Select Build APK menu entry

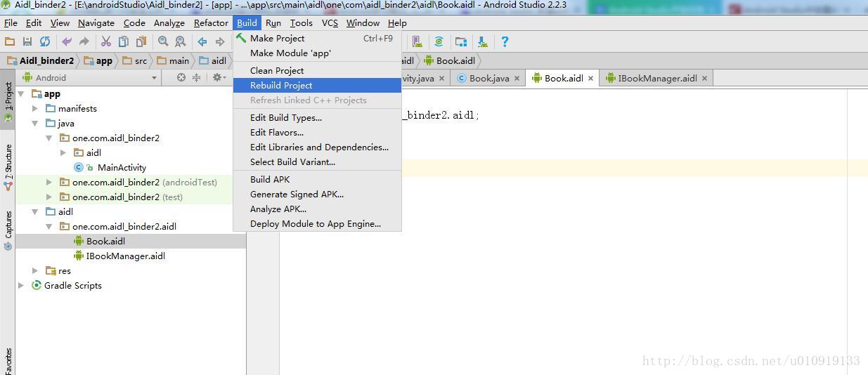tap(317, 179)
